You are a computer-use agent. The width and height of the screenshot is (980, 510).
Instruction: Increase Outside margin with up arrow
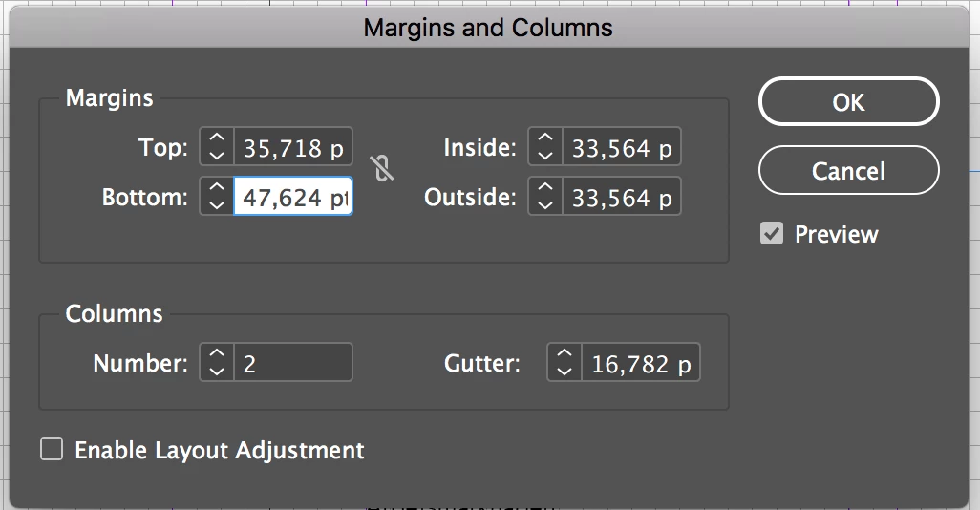[x=545, y=188]
